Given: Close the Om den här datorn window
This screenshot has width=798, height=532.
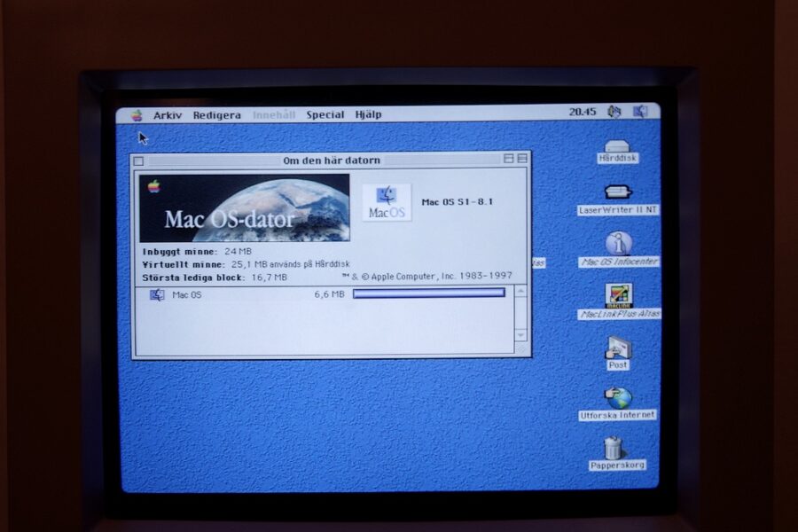Looking at the screenshot, I should point(138,161).
